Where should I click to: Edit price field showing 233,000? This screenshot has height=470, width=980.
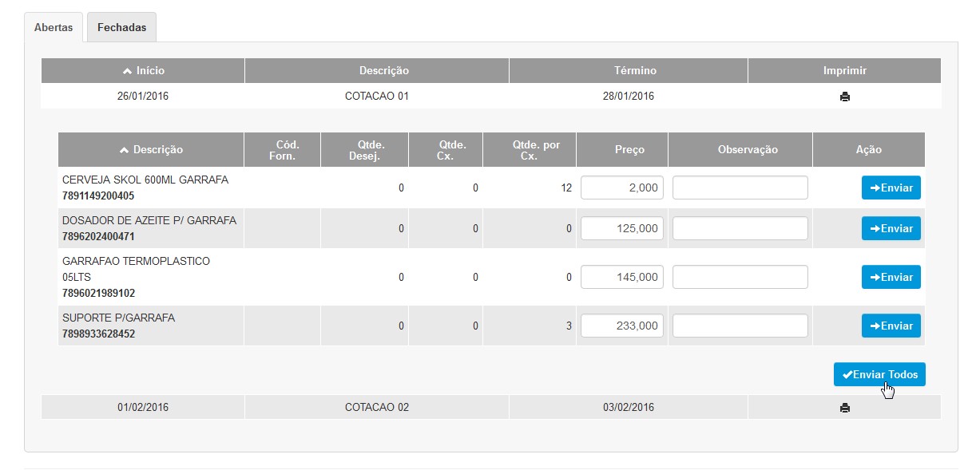pos(622,326)
